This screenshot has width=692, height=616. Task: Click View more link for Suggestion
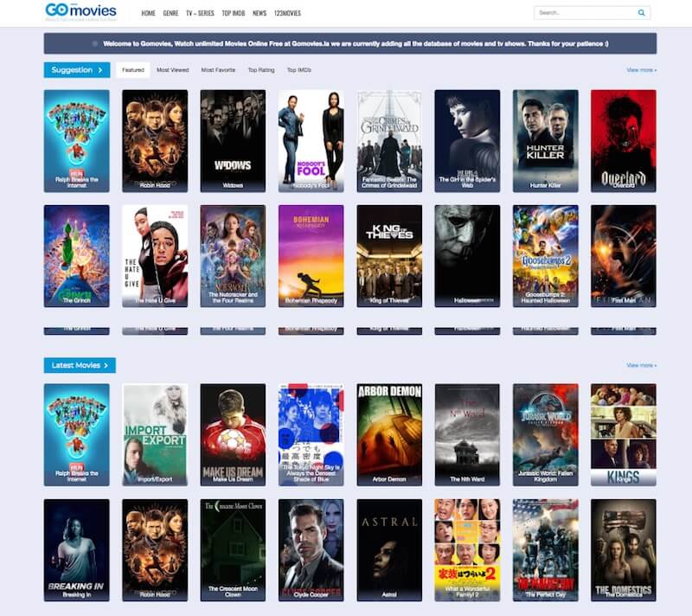(641, 70)
